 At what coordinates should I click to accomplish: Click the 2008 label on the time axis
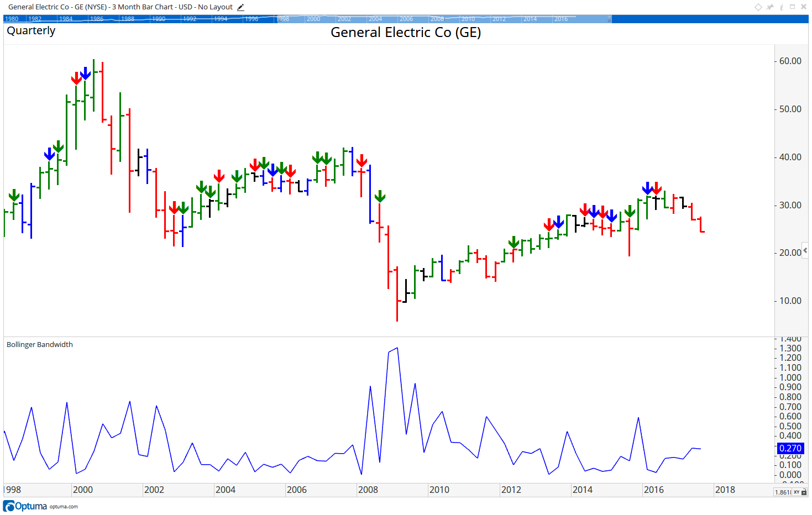coord(368,490)
